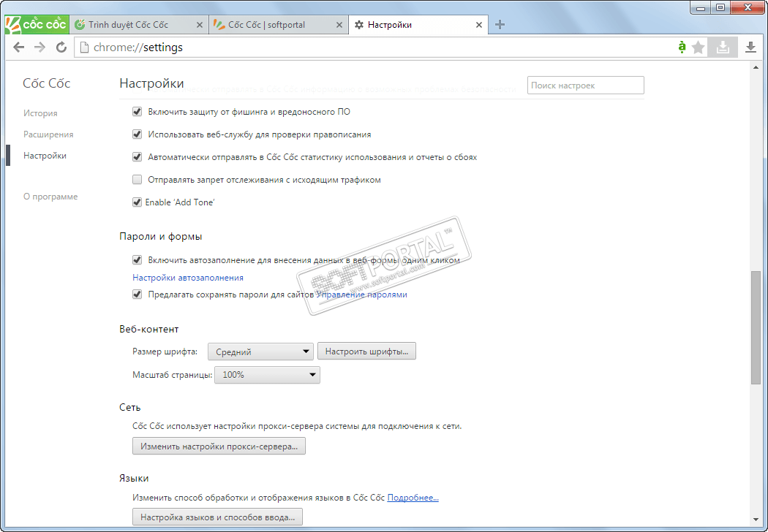Click the scrollbar down arrow

pos(756,520)
